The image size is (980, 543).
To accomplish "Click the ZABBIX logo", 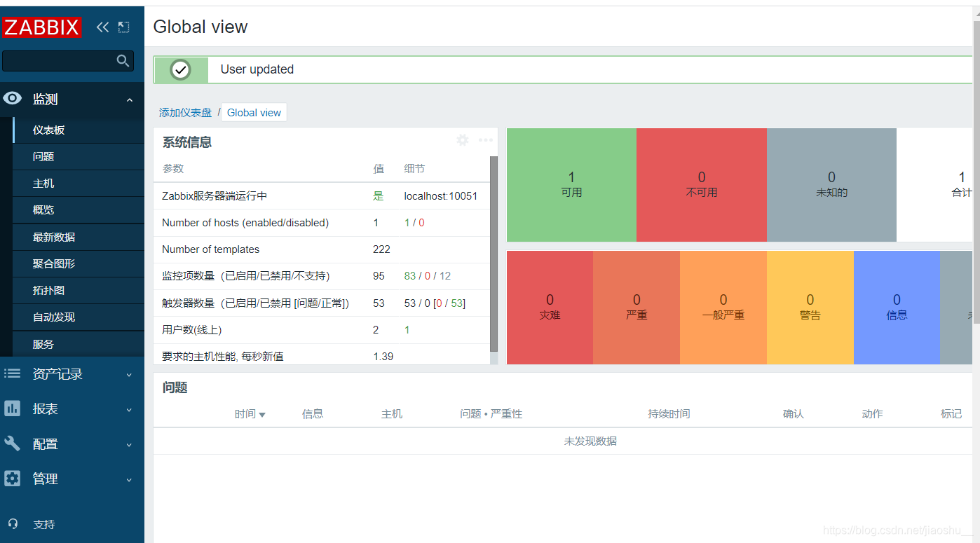I will click(x=42, y=27).
